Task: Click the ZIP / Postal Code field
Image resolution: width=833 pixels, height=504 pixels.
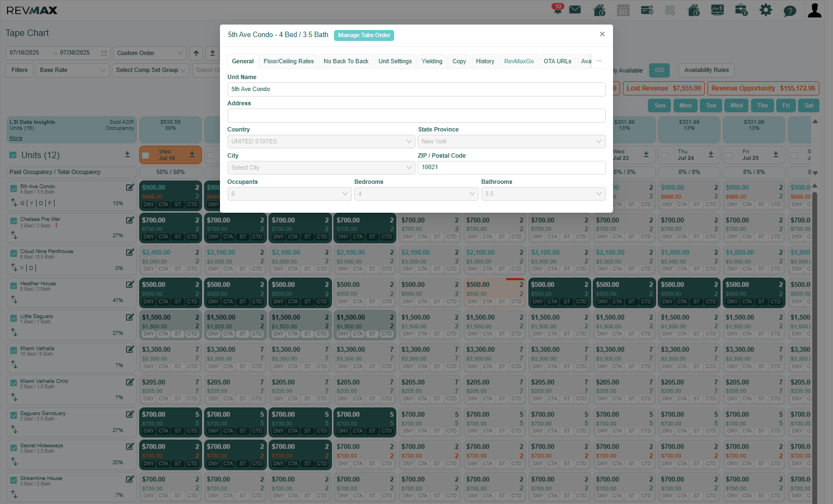Action: click(x=511, y=167)
